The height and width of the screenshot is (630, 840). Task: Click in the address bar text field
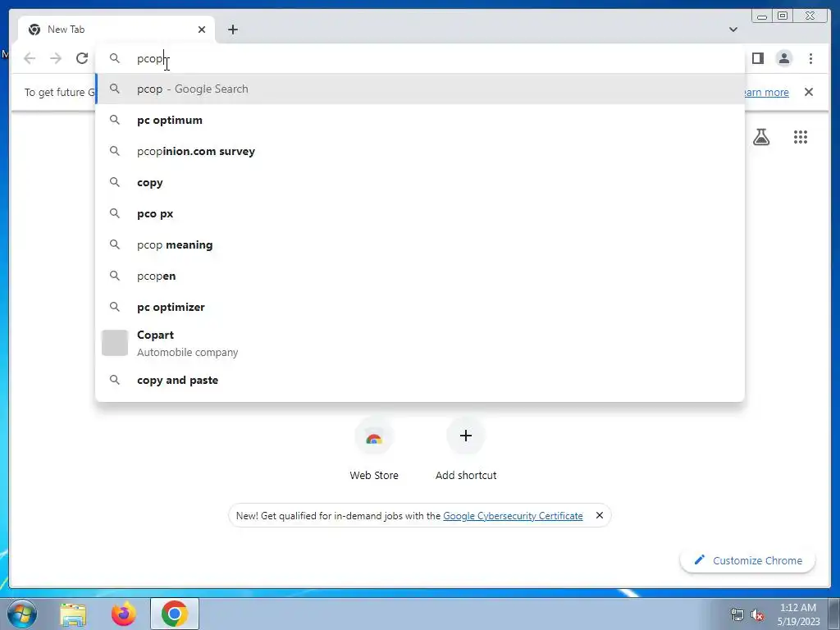[x=420, y=58]
